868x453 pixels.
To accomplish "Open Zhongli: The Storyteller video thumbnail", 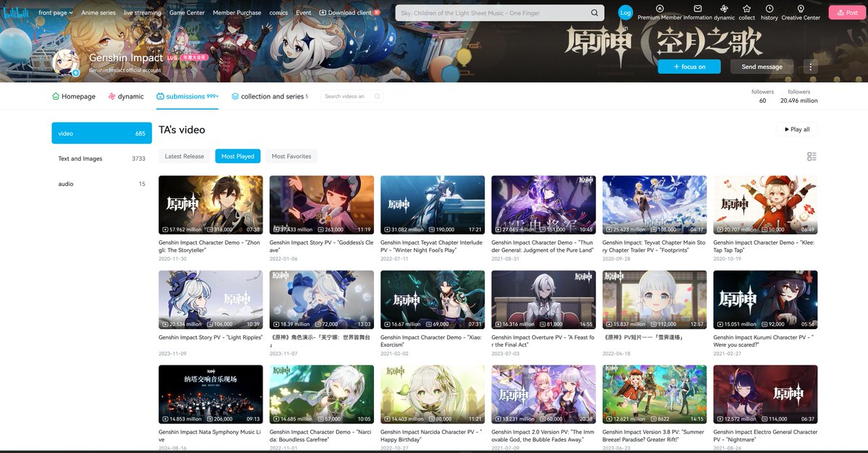I will (210, 205).
